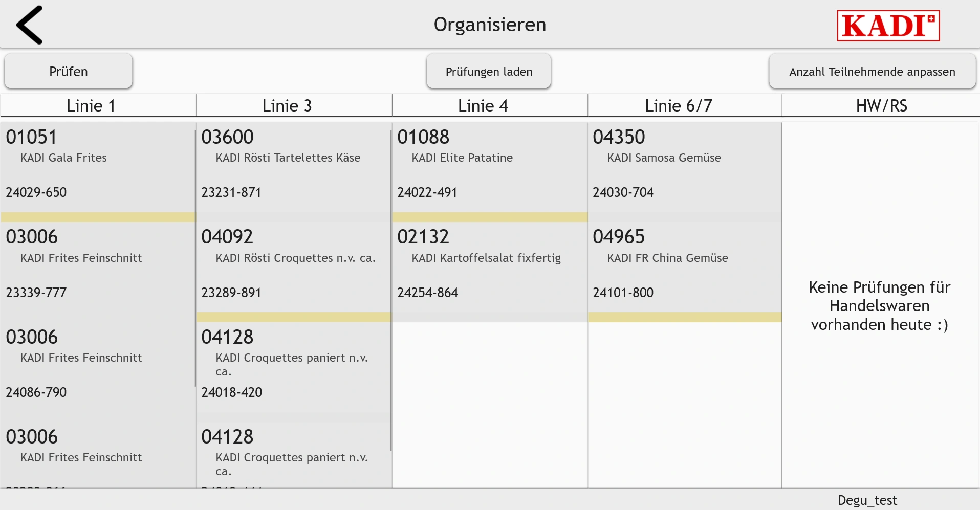Select 04350 KADI Samosa Gemüse card

click(x=685, y=167)
